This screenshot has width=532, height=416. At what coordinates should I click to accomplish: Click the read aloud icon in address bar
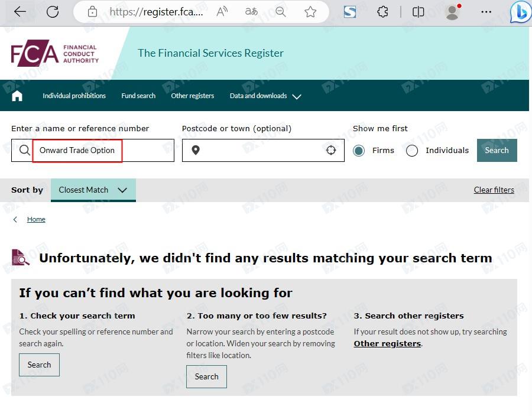pos(222,12)
